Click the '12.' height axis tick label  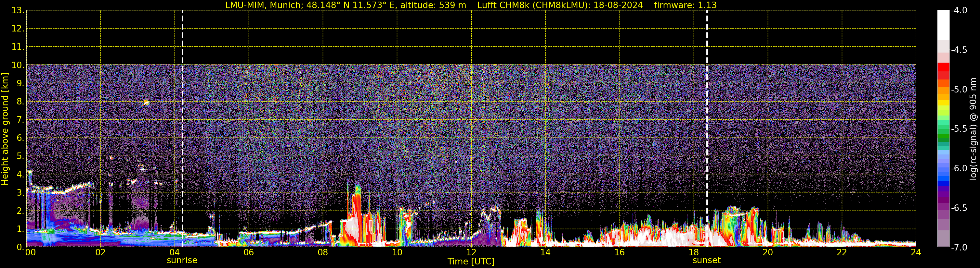click(18, 29)
